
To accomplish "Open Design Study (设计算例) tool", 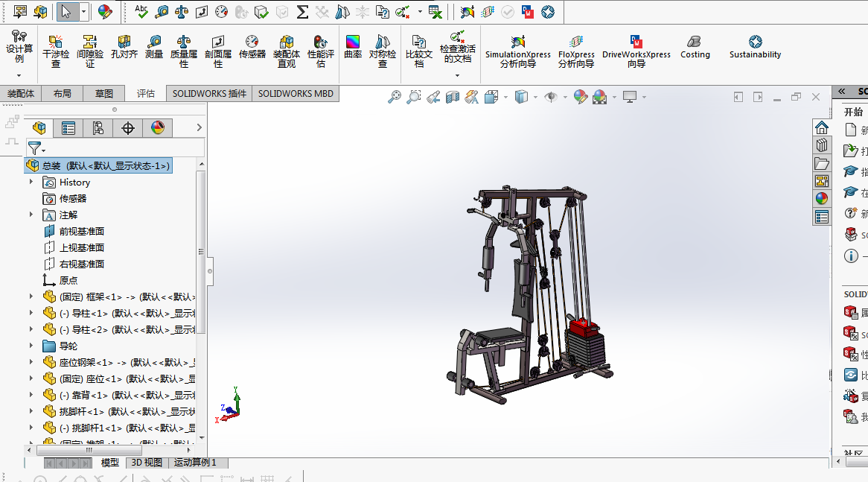I will pyautogui.click(x=19, y=47).
